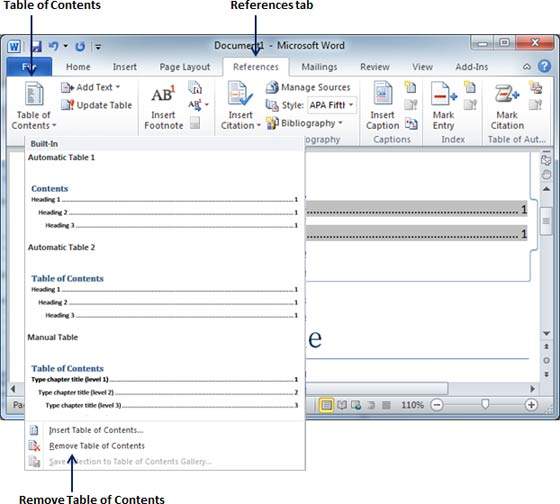Click the Insert Caption icon

pyautogui.click(x=382, y=94)
